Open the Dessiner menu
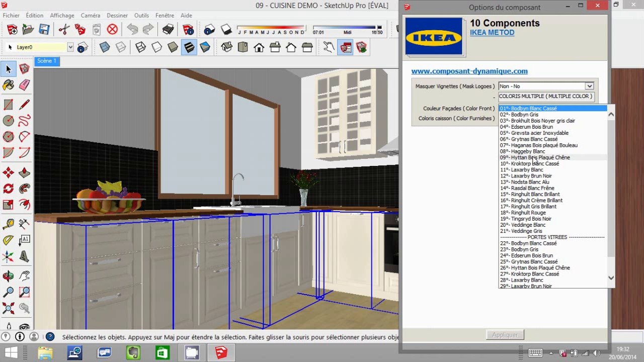This screenshot has height=362, width=644. (117, 16)
